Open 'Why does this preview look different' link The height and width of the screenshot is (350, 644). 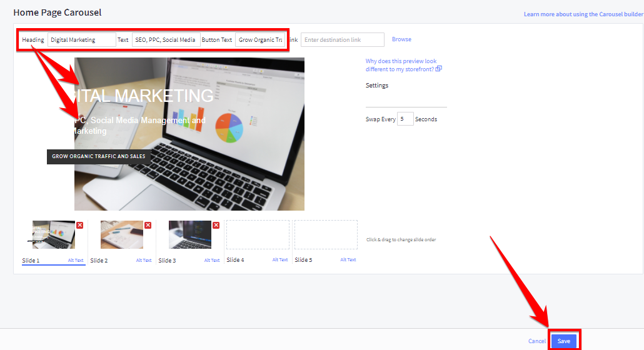tap(400, 65)
